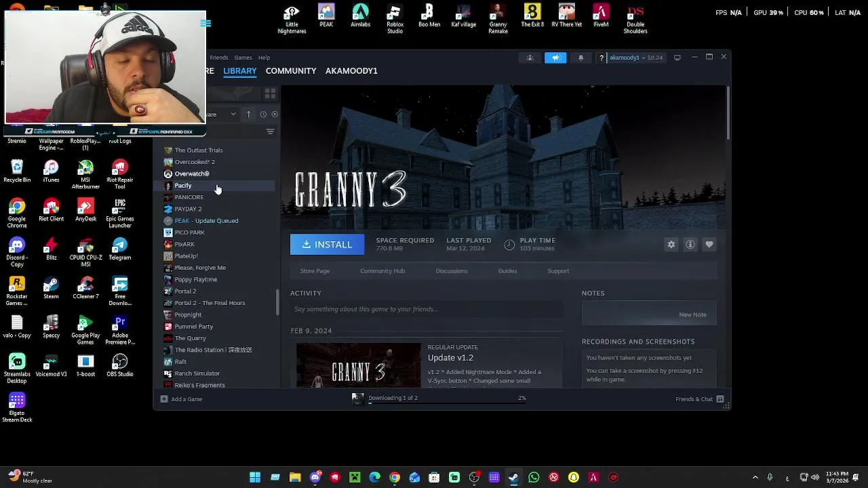Screen dimensions: 868x488
Task: Open Granny 3 manage settings gear
Action: coord(671,245)
